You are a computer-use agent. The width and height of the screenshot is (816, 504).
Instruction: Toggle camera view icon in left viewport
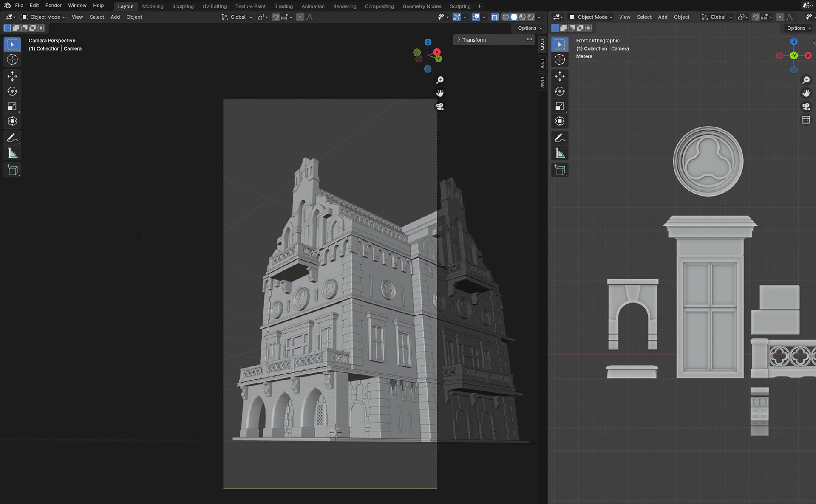[440, 107]
